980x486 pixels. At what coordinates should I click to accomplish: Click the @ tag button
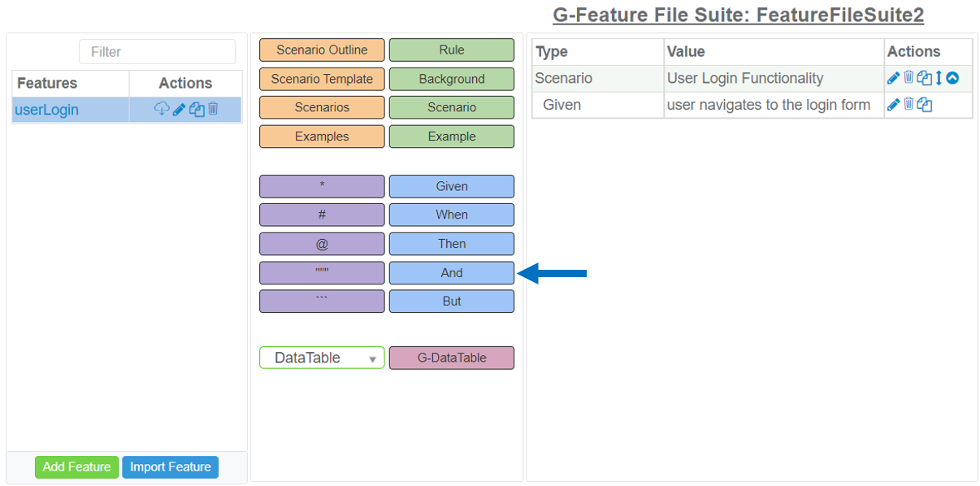pyautogui.click(x=322, y=244)
